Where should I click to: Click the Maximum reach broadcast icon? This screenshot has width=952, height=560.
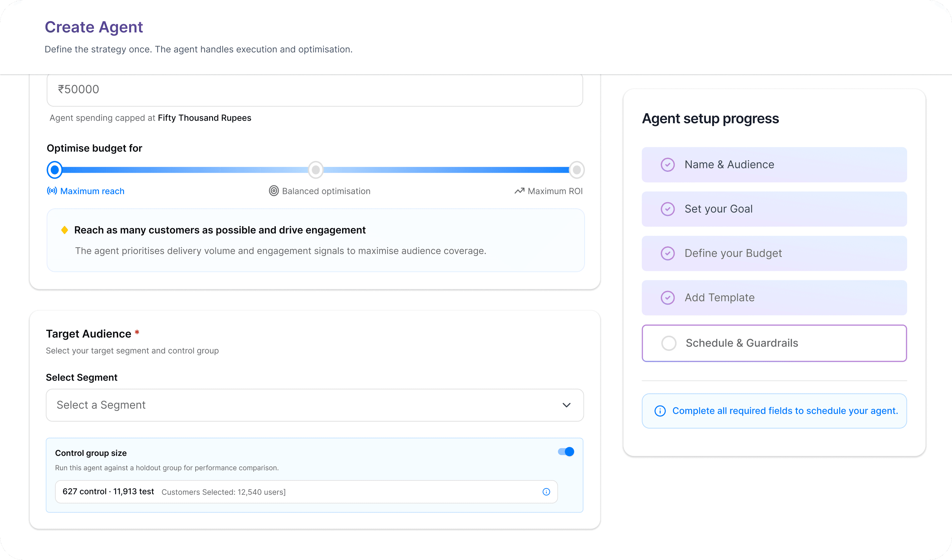[x=52, y=191]
